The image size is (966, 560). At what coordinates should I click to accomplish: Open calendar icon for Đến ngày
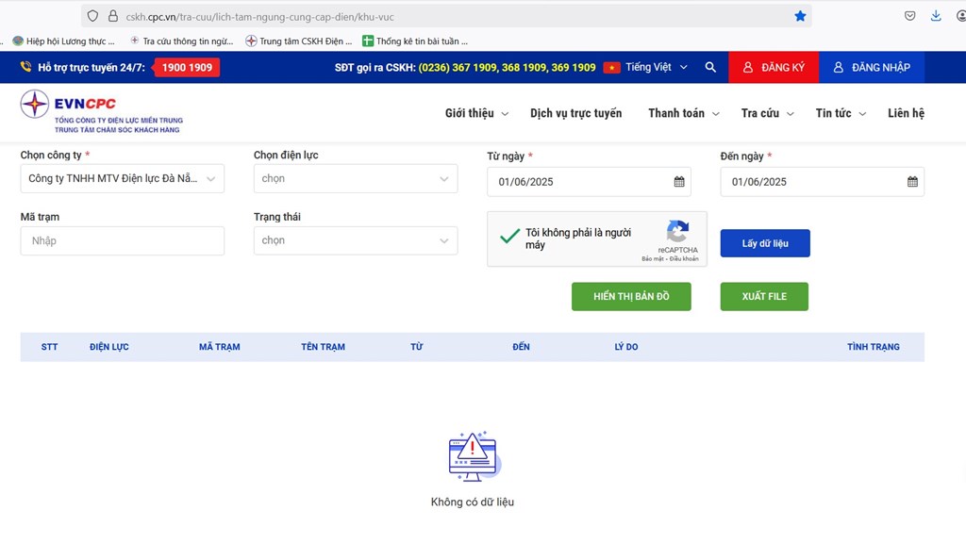tap(912, 182)
